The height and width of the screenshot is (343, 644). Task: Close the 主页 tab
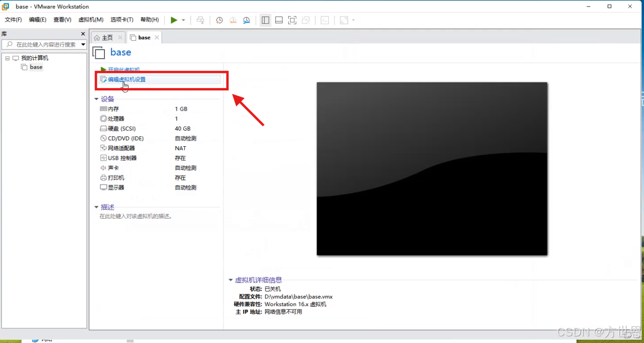coord(120,37)
